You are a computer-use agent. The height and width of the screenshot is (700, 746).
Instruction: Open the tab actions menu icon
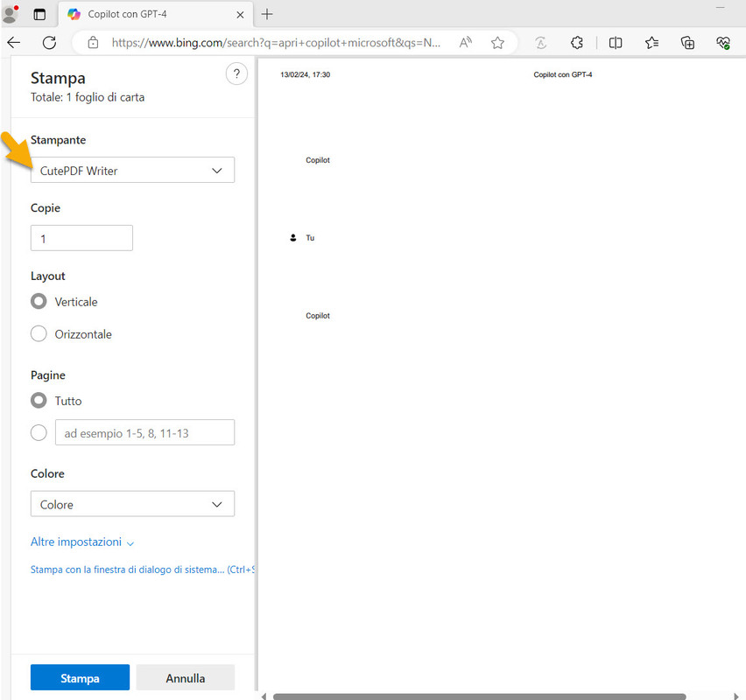point(39,14)
